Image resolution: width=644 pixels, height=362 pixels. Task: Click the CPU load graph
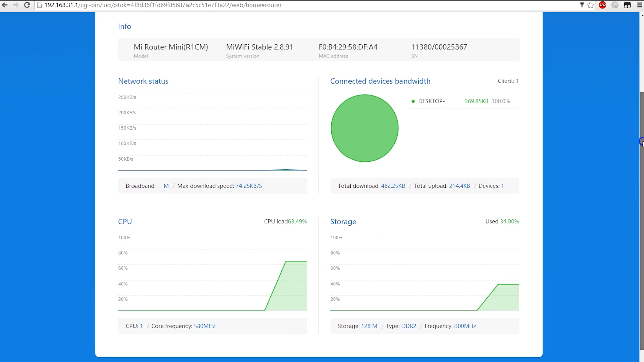coord(212,273)
